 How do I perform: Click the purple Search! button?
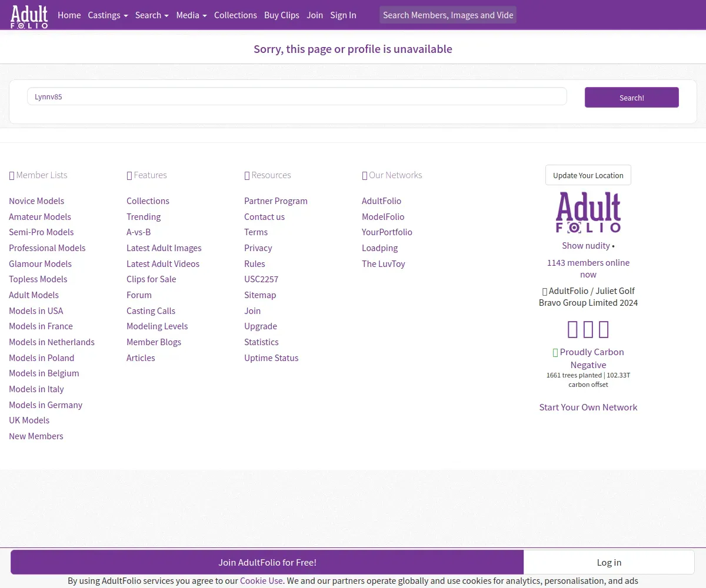coord(632,98)
